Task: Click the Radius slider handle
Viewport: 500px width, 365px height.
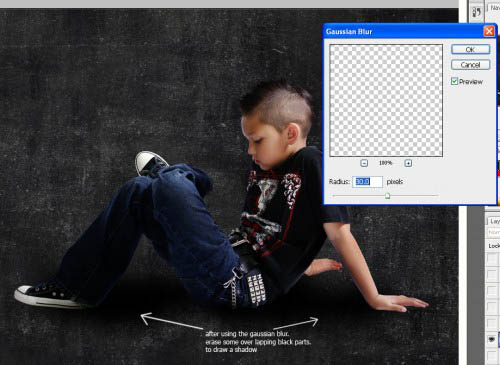Action: tap(387, 196)
